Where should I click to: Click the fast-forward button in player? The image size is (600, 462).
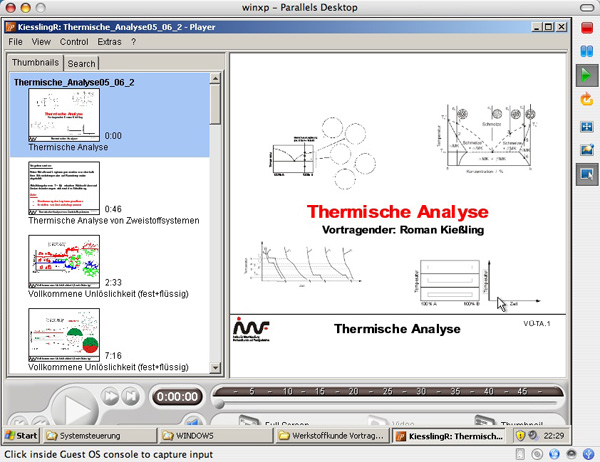click(111, 396)
